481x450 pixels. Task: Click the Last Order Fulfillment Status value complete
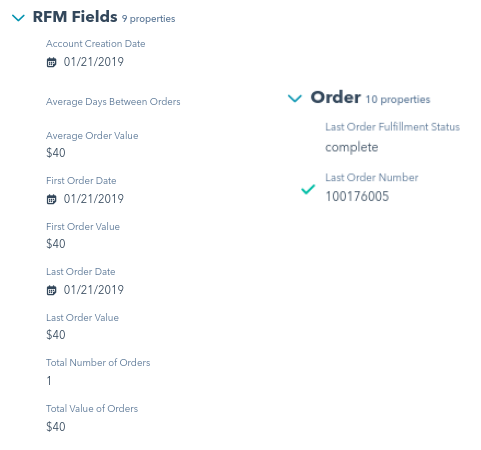(352, 147)
